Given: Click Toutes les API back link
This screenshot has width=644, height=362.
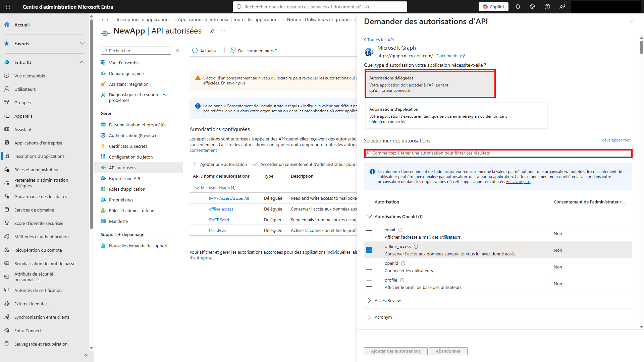Looking at the screenshot, I should click(x=379, y=40).
